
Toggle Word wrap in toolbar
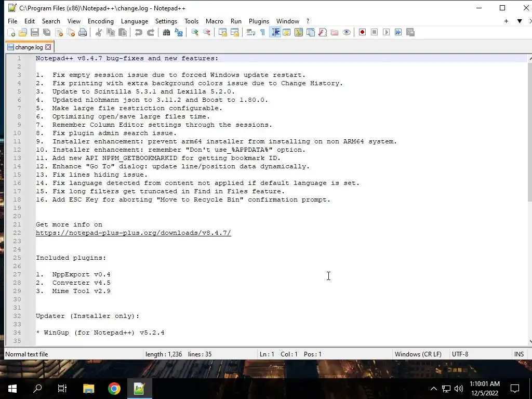[251, 32]
